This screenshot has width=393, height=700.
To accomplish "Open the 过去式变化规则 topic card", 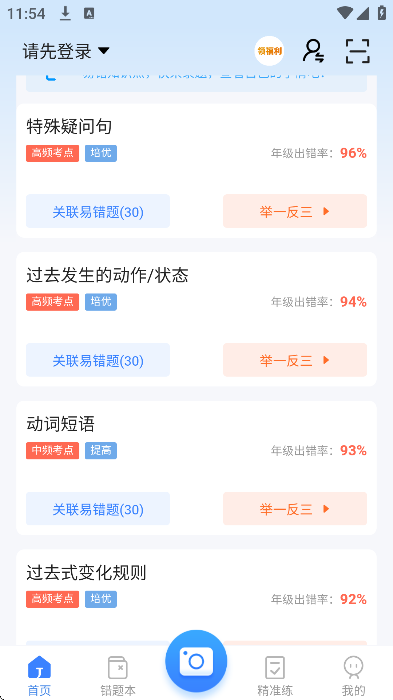I will pos(196,597).
